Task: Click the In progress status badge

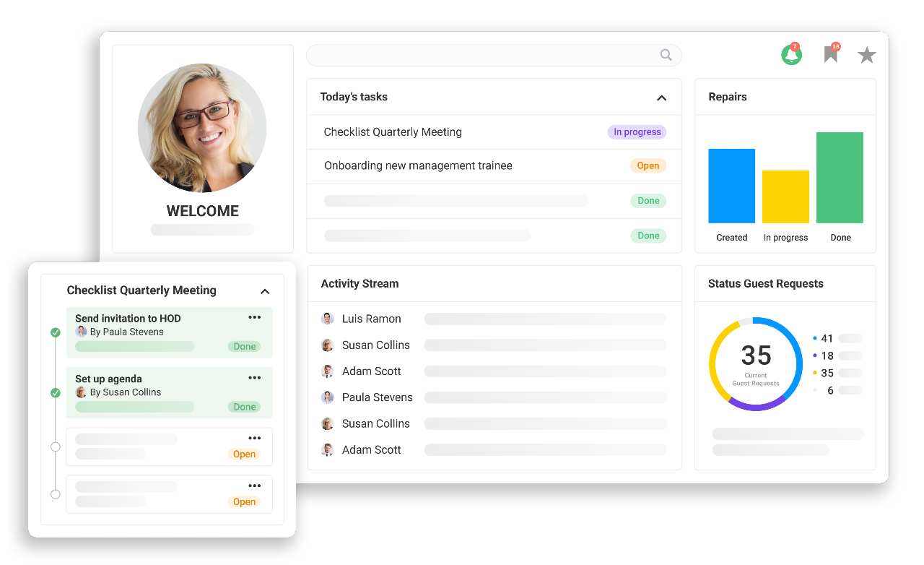Action: click(637, 132)
